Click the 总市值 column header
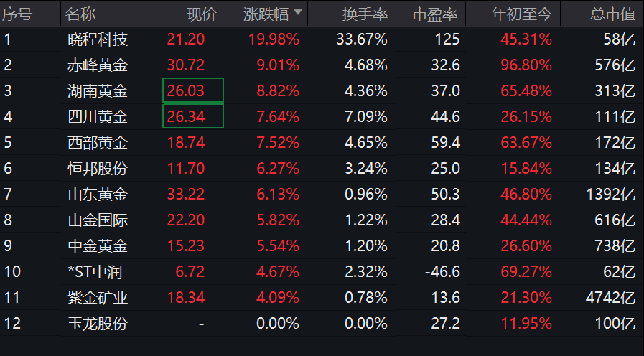644x356 pixels. [612, 14]
